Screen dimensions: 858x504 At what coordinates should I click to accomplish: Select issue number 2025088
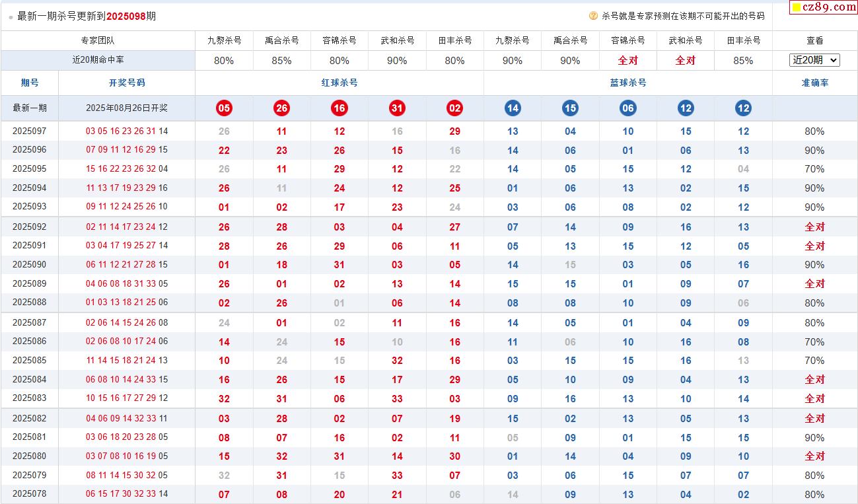[x=30, y=303]
